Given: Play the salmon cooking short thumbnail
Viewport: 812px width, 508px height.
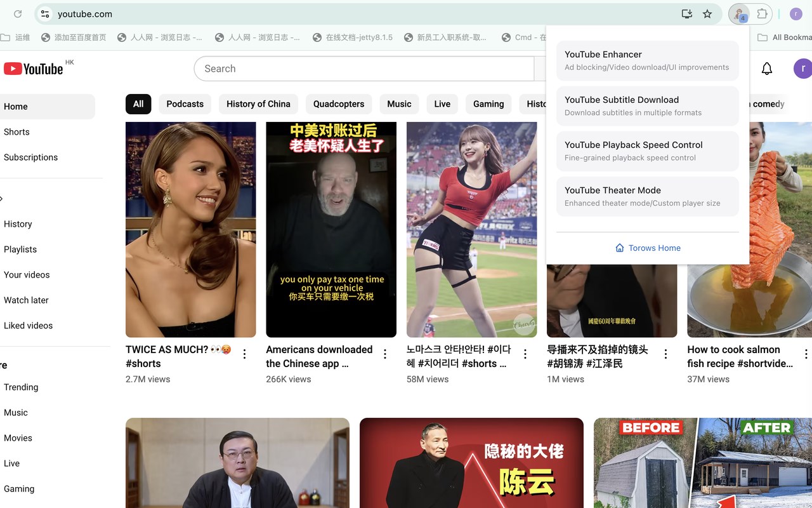Looking at the screenshot, I should click(x=749, y=301).
